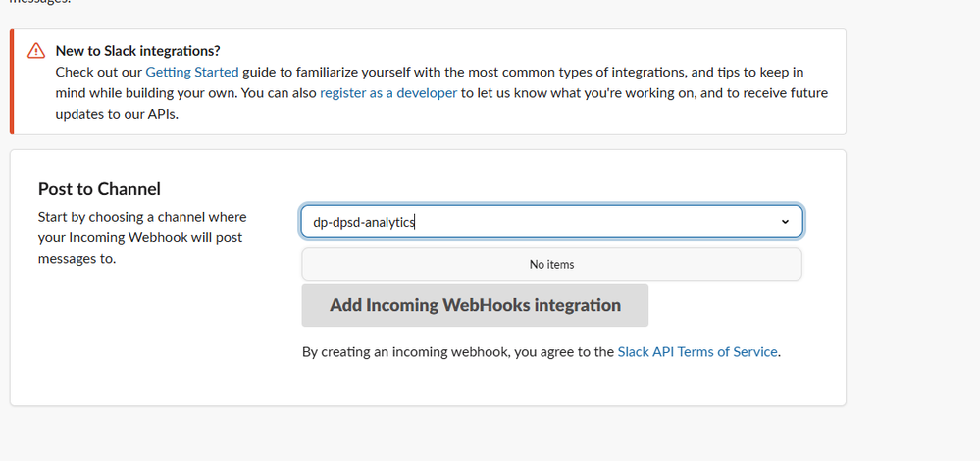The width and height of the screenshot is (980, 461).
Task: Click blank area below the Terms sentence
Action: 549,384
